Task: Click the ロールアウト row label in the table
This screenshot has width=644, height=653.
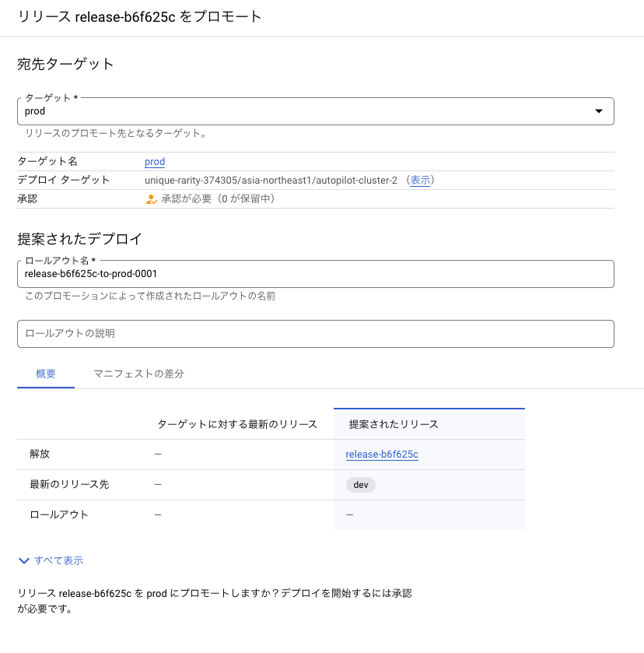Action: click(58, 514)
